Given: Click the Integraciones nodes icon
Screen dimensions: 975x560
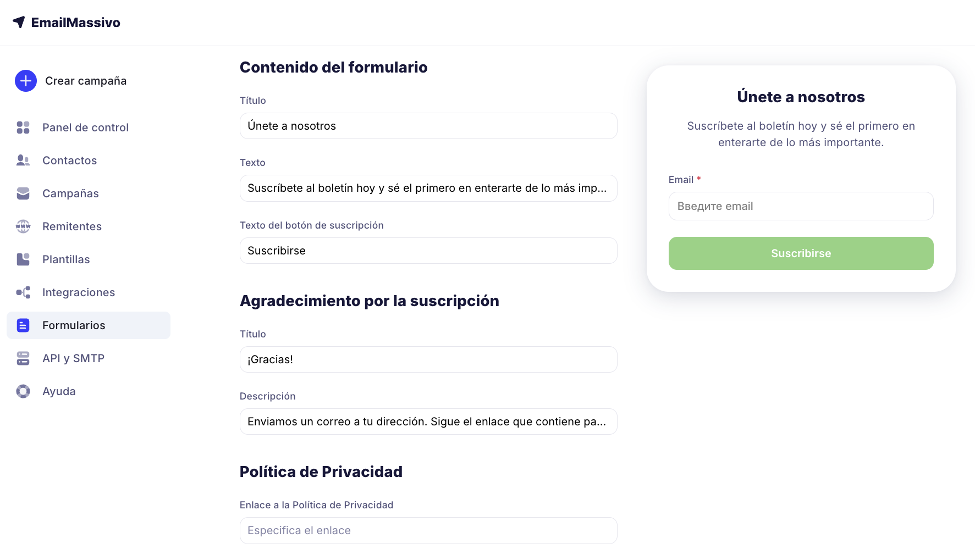Looking at the screenshot, I should (23, 292).
